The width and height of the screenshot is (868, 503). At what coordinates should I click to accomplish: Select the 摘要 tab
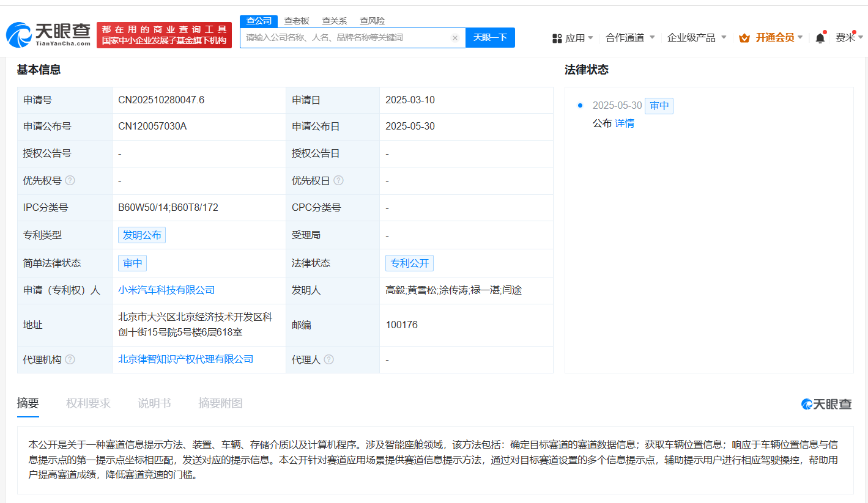28,403
